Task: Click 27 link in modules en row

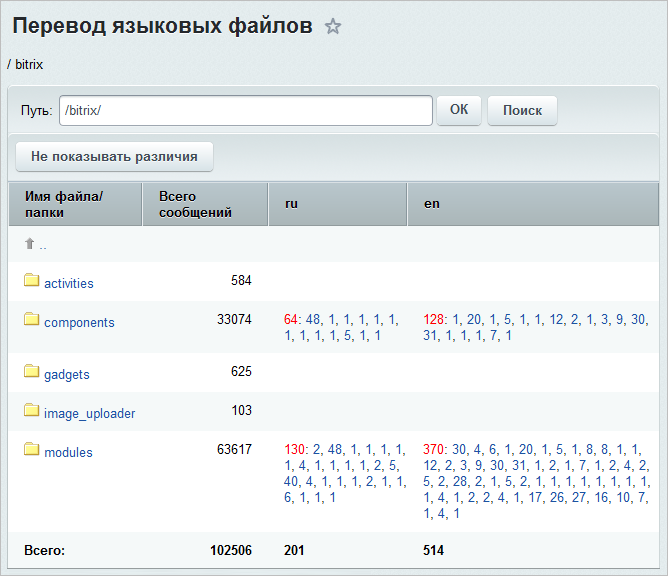Action: click(579, 498)
